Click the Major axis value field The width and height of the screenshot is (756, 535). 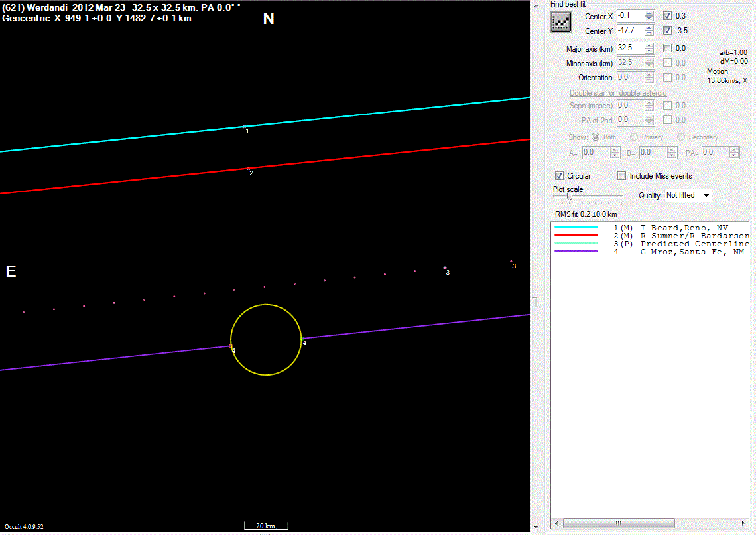click(x=631, y=48)
